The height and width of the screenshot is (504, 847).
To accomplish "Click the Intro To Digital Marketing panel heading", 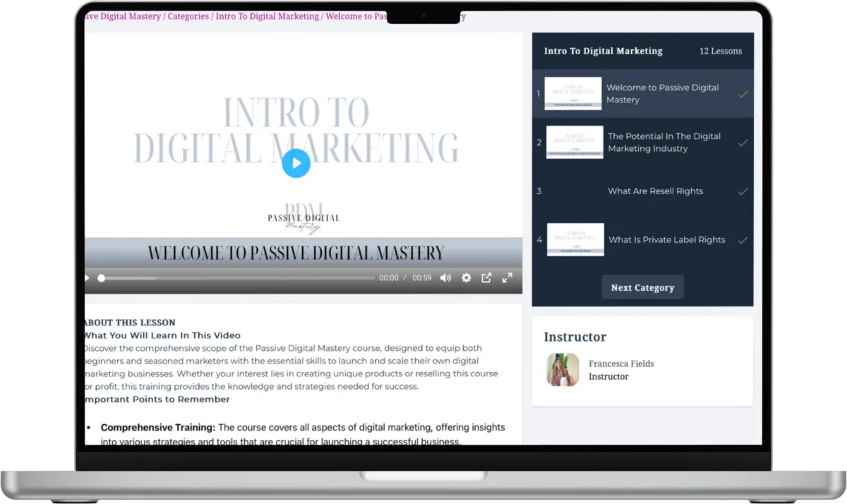I will point(603,51).
